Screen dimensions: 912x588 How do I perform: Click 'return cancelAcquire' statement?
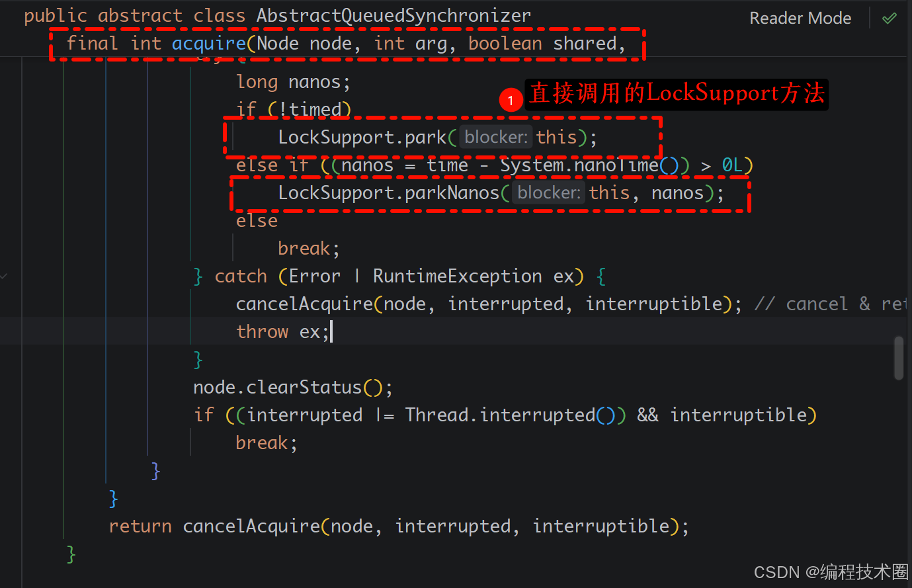[214, 526]
